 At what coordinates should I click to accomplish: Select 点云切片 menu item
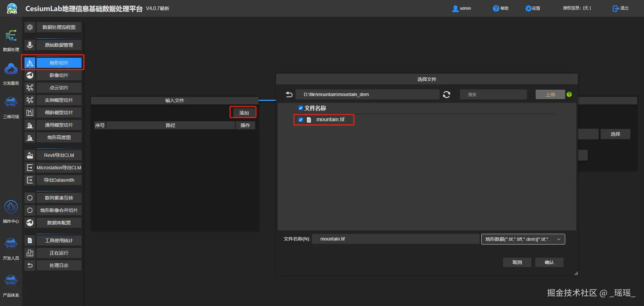tap(59, 88)
